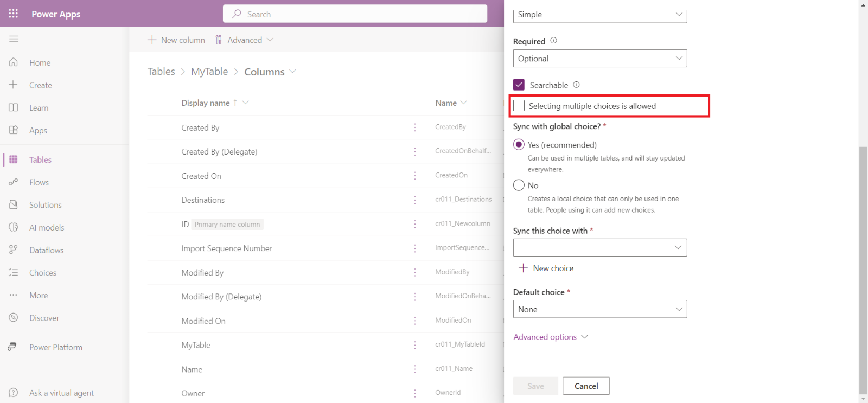Click the Power Apps title
The image size is (868, 403).
point(56,14)
